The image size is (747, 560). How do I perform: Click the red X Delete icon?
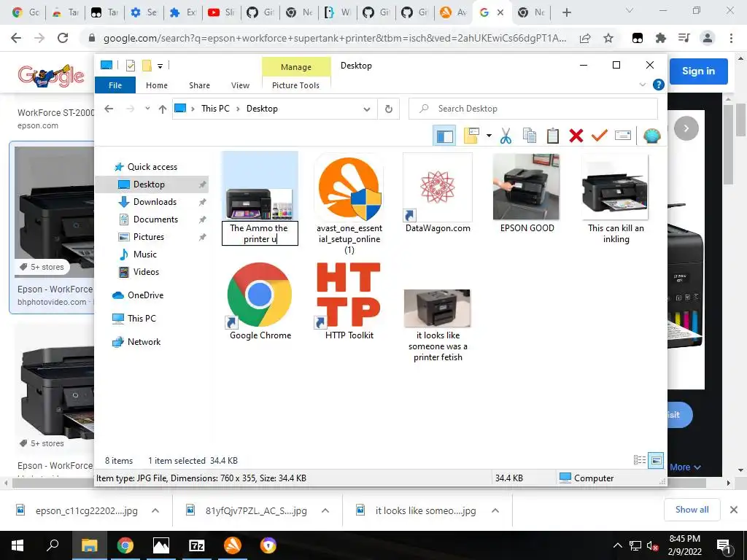pyautogui.click(x=576, y=136)
